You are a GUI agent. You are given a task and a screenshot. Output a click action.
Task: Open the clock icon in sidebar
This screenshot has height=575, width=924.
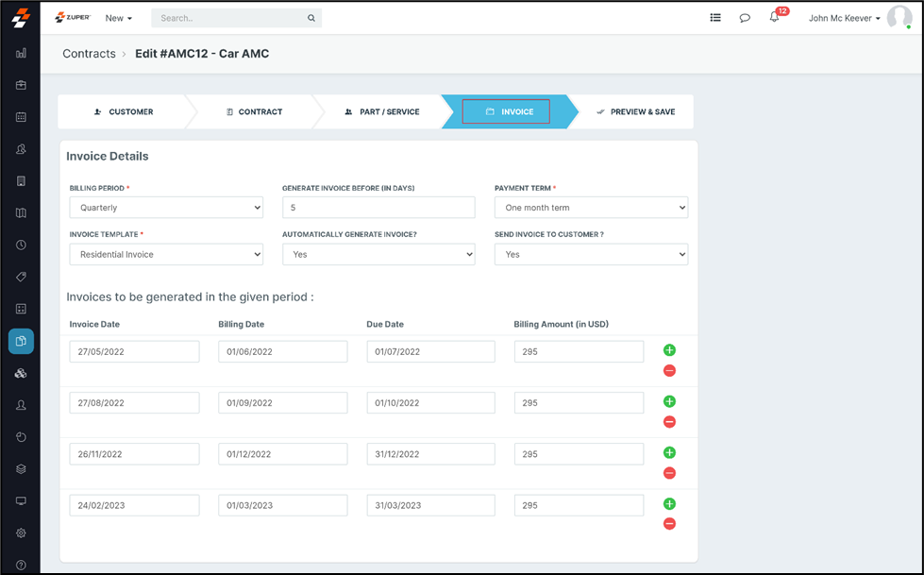pos(21,245)
